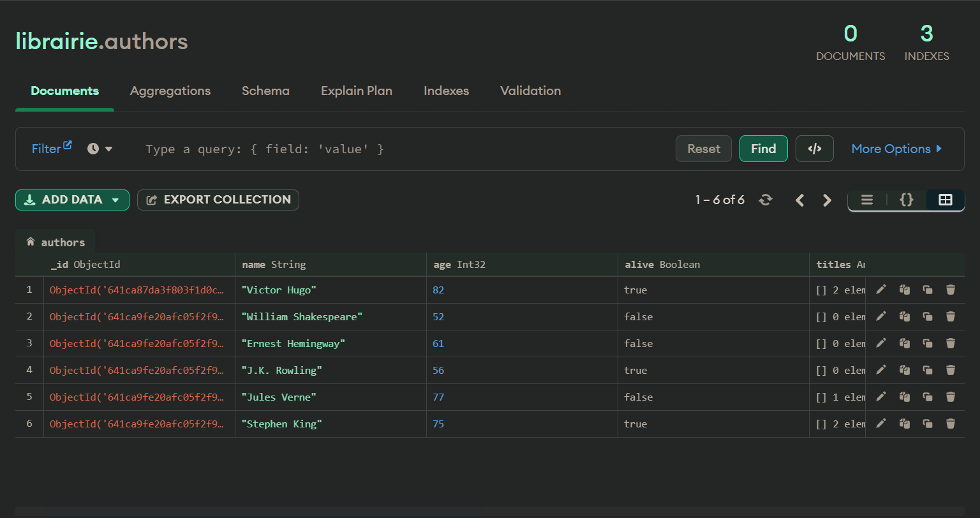Delete the Jules Verne document via the trash icon
The width and height of the screenshot is (980, 518).
(x=951, y=397)
